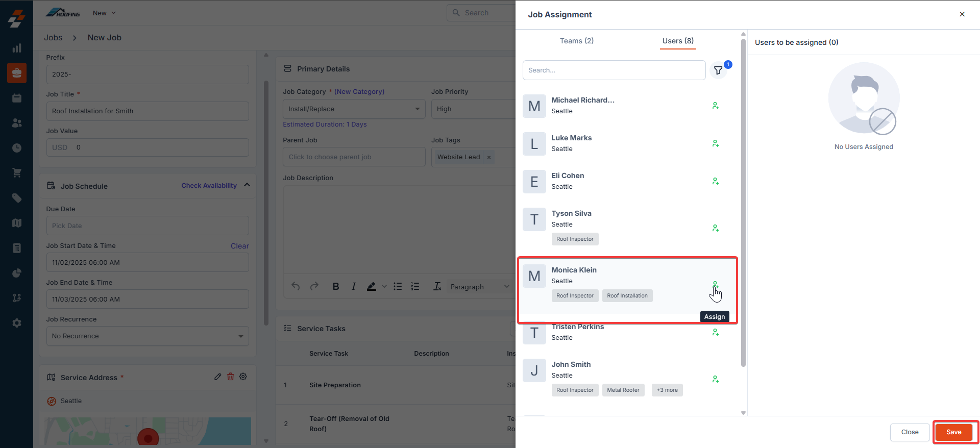The image size is (980, 448).
Task: Click the Parent Job chooser field
Action: (354, 157)
